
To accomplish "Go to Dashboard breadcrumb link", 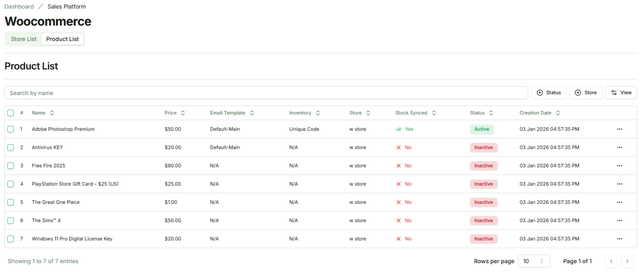I will pos(19,6).
